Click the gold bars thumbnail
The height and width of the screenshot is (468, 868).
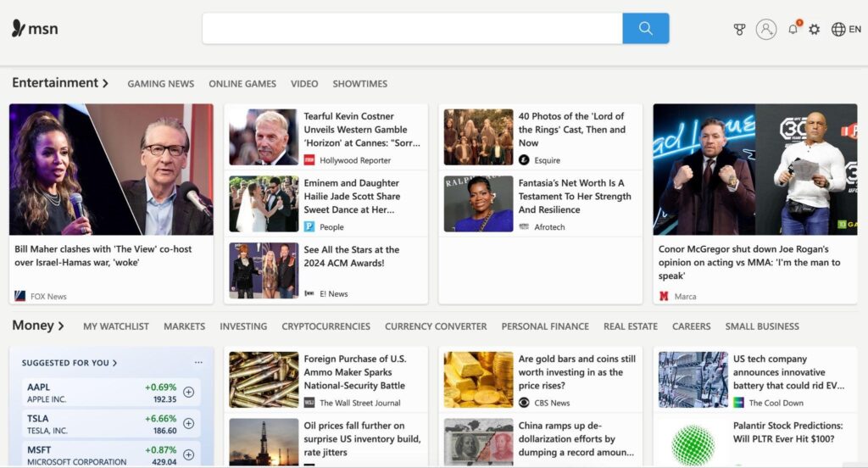point(478,380)
